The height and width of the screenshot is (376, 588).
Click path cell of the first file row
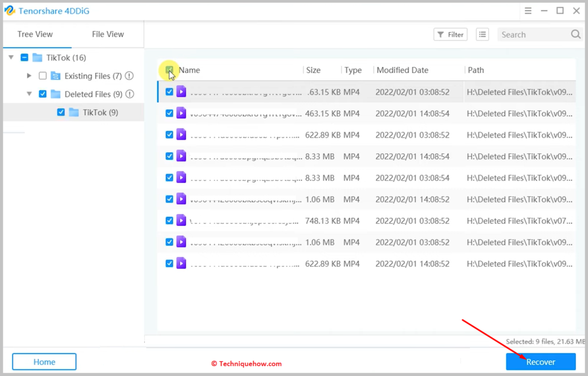coord(519,92)
